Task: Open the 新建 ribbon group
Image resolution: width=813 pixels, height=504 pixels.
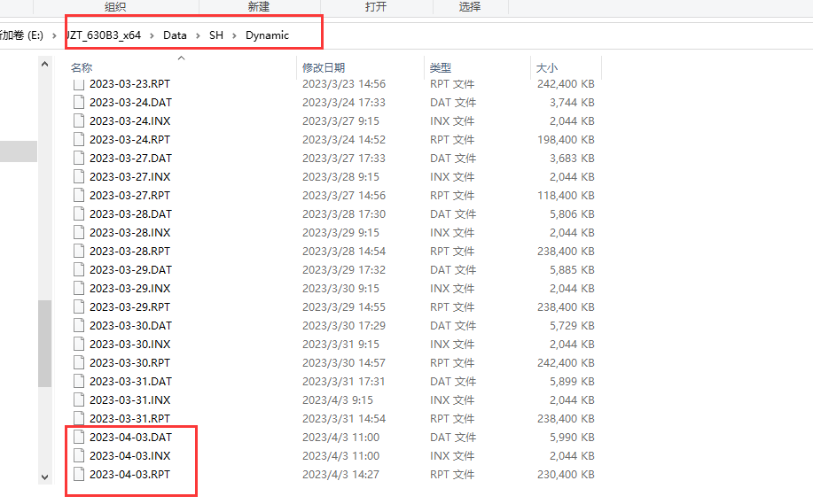Action: tap(259, 7)
